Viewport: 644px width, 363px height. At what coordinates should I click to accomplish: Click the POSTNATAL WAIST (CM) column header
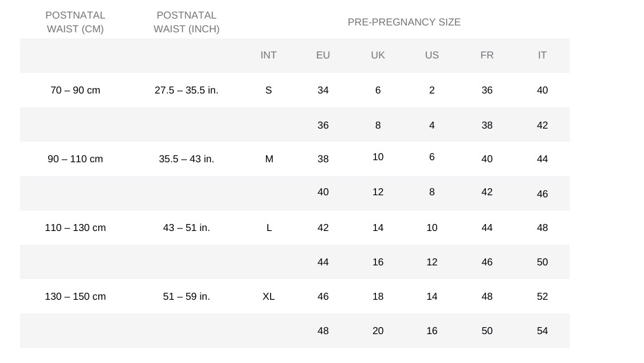point(75,22)
